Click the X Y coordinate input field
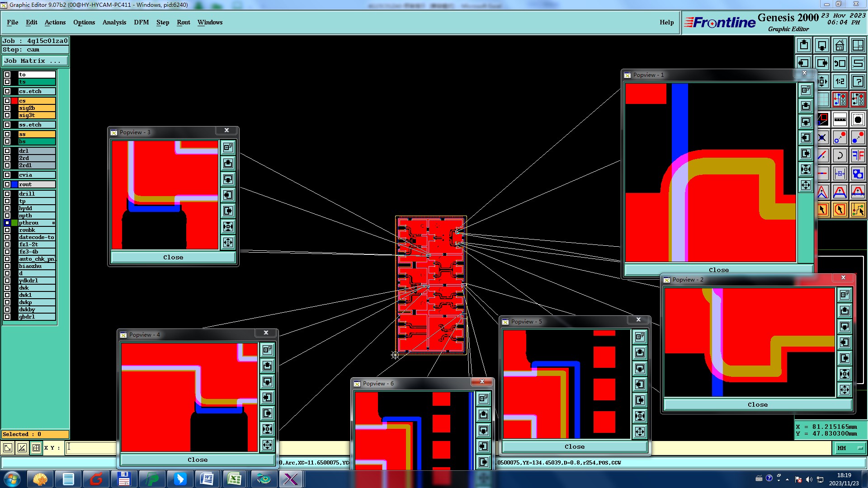The image size is (868, 488). [90, 448]
